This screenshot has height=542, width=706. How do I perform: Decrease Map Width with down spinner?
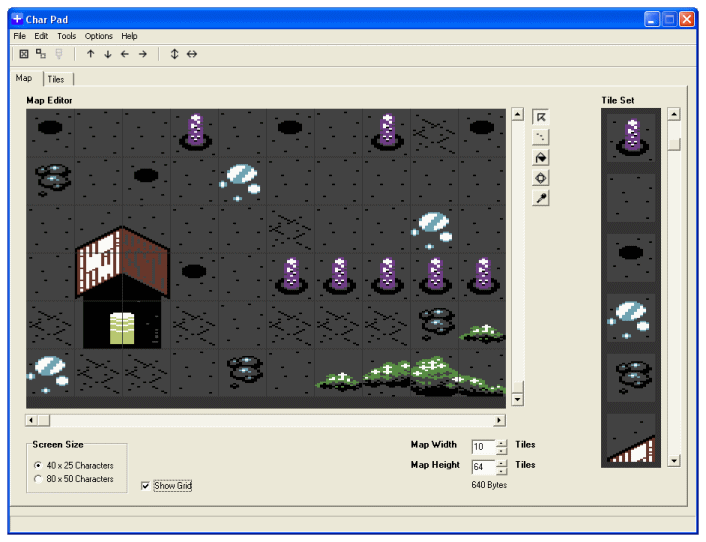click(501, 450)
